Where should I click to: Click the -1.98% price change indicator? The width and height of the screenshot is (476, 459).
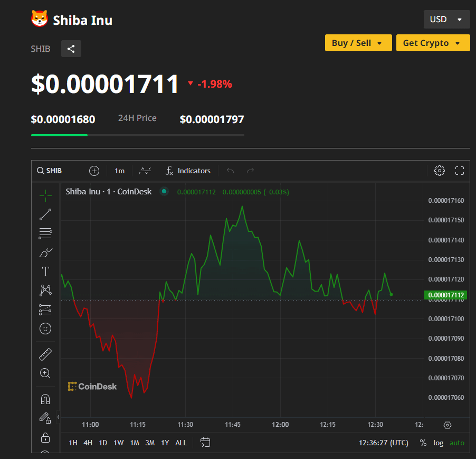[210, 84]
